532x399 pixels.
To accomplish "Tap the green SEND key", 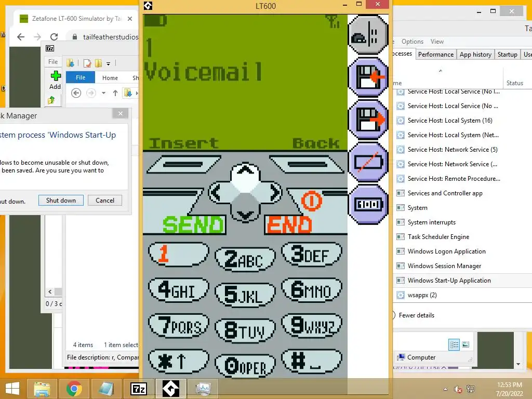I will coord(193,224).
